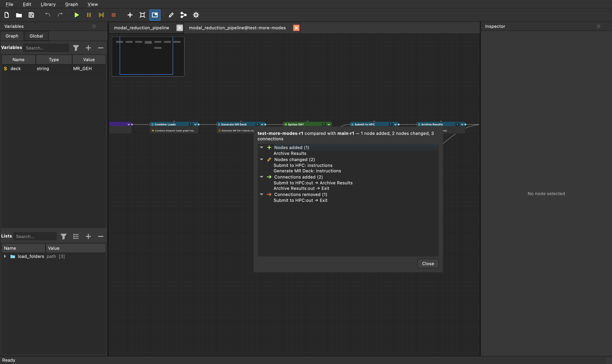Toggle list view mode in Lists
The width and height of the screenshot is (612, 364).
tap(76, 236)
